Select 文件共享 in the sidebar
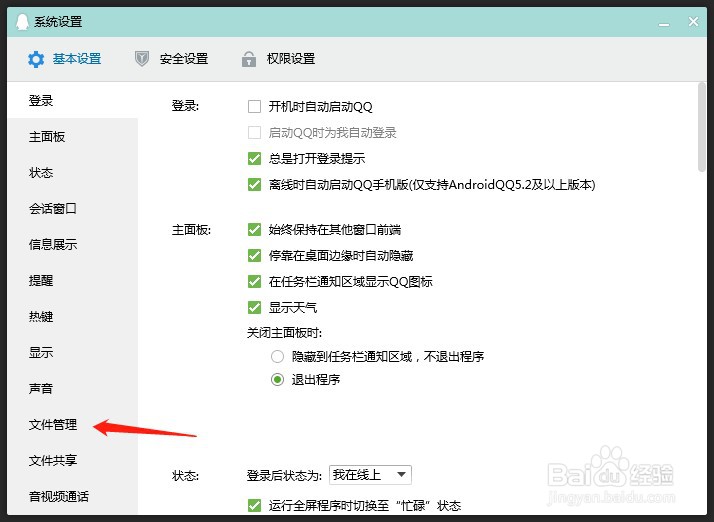Screen dimensions: 714x522 72,461
